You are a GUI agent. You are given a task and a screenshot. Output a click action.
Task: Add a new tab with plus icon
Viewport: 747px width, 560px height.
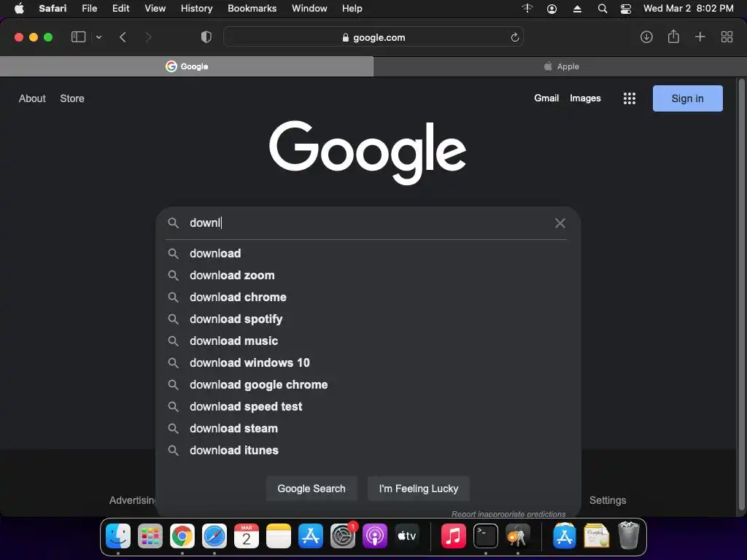pos(700,36)
